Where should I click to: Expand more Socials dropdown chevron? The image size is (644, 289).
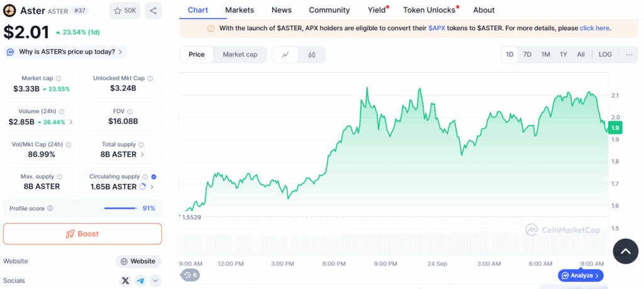pos(155,281)
